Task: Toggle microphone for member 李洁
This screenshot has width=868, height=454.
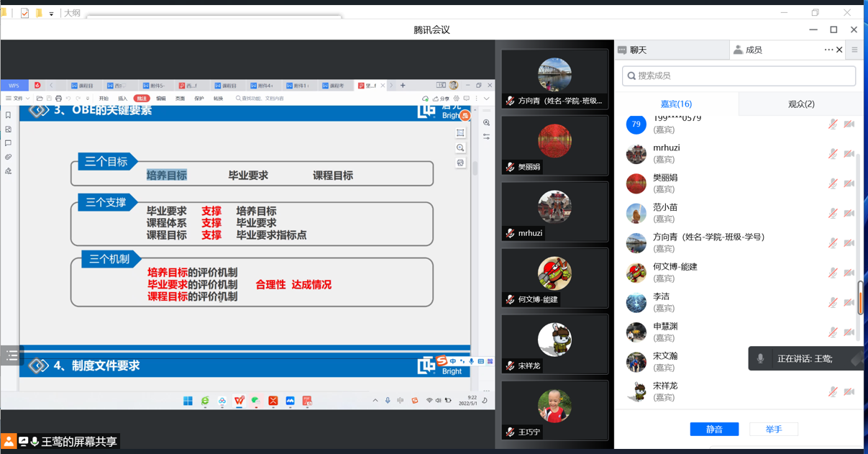Action: pyautogui.click(x=833, y=302)
